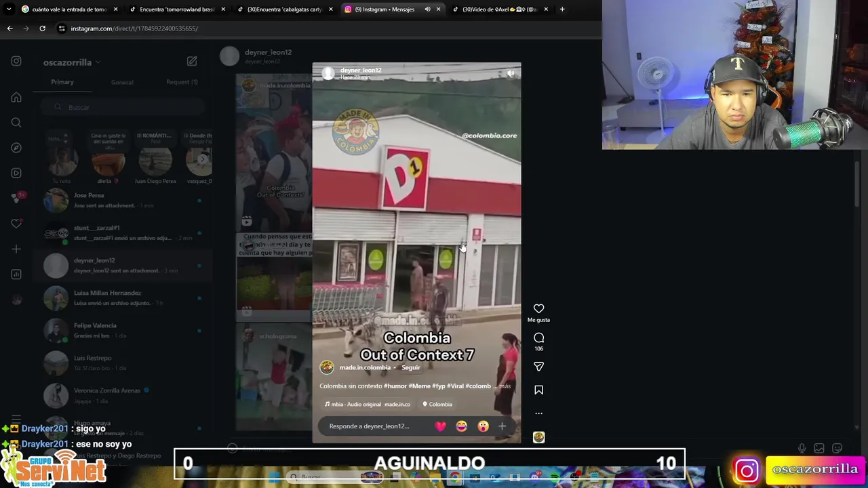The image size is (868, 488).
Task: Open the 'Audio original' sound link
Action: click(367, 404)
